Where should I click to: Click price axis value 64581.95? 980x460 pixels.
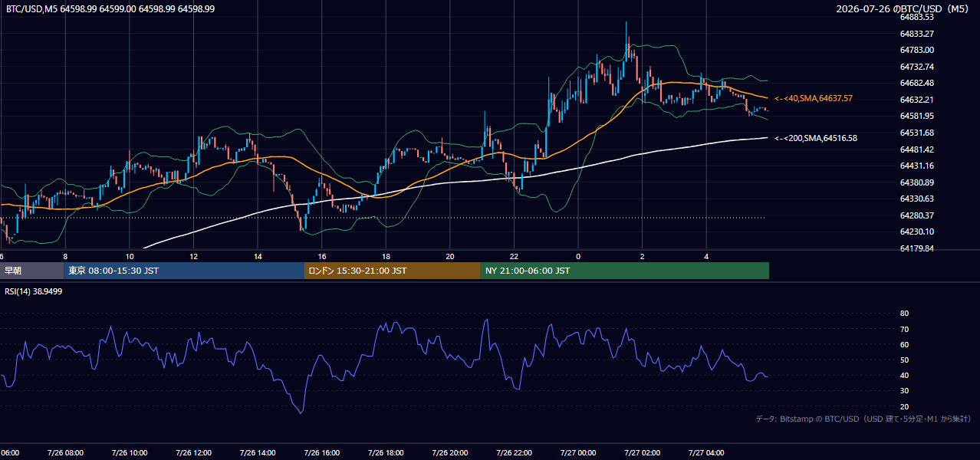coord(916,116)
